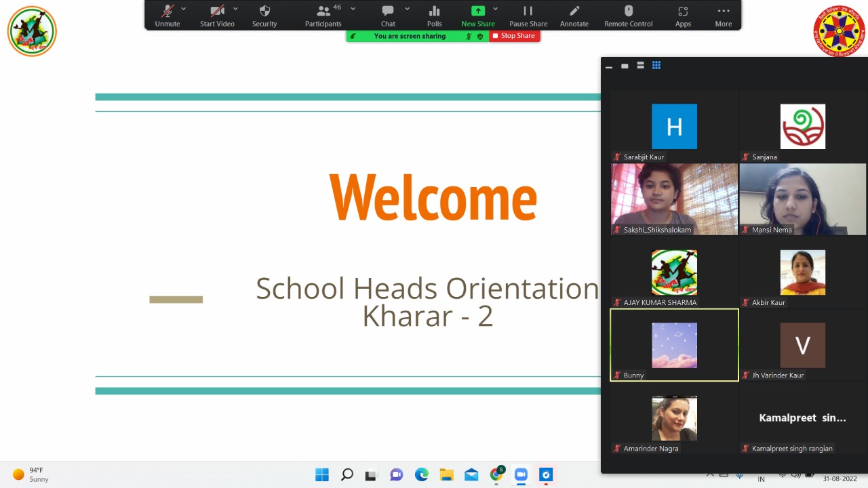Open the More options menu
The image size is (868, 488).
coord(723,15)
